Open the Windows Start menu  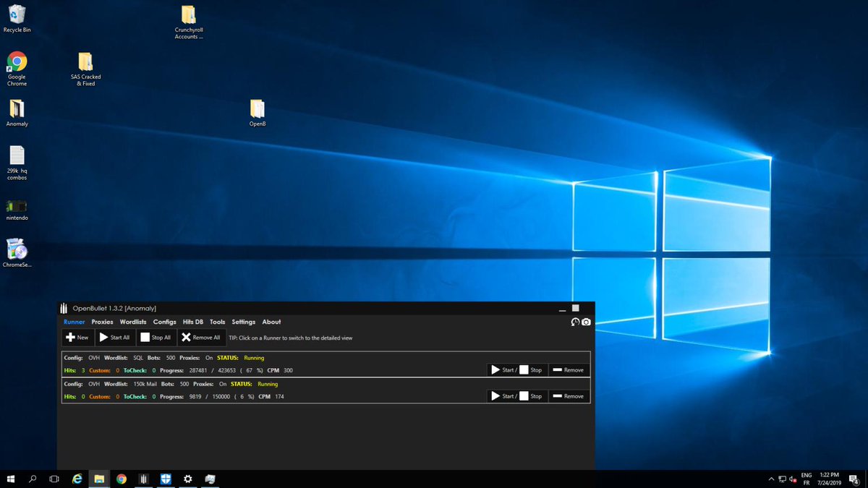(11, 479)
